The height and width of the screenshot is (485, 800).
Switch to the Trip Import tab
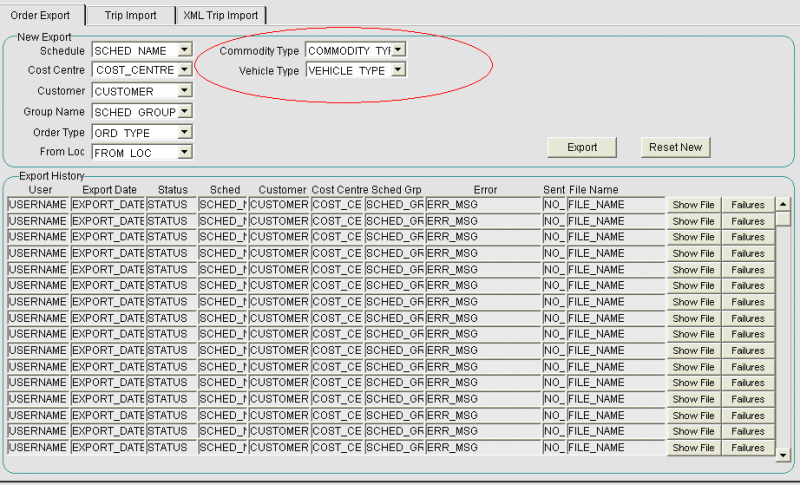coord(131,15)
